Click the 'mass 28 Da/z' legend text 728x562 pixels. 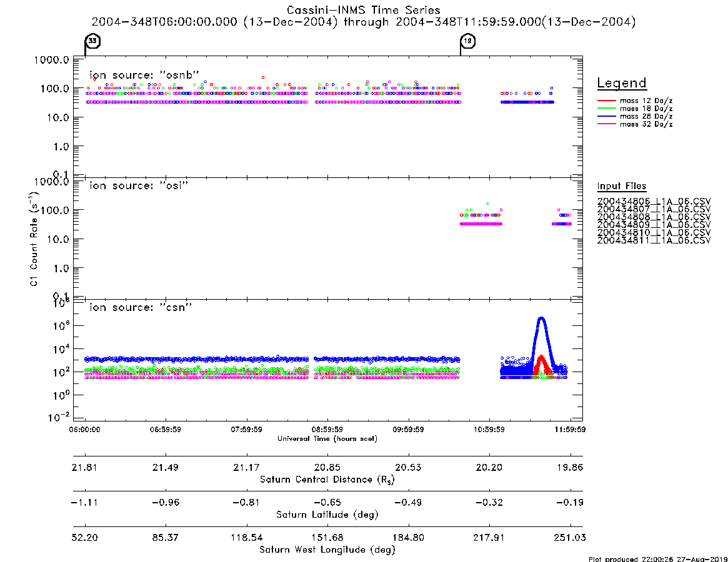pyautogui.click(x=646, y=117)
